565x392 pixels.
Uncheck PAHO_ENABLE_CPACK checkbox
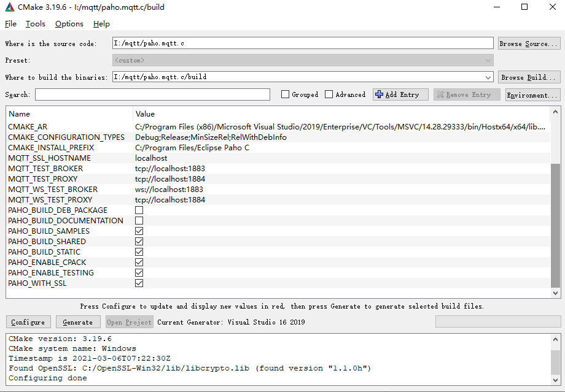pos(139,263)
